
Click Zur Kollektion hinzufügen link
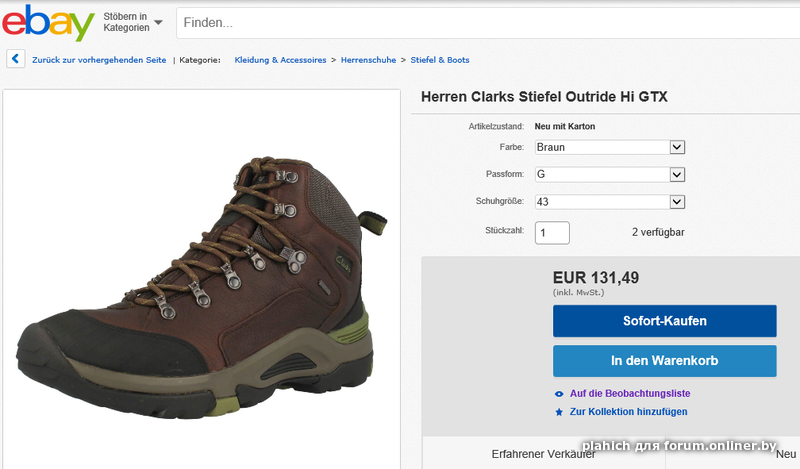(x=628, y=412)
